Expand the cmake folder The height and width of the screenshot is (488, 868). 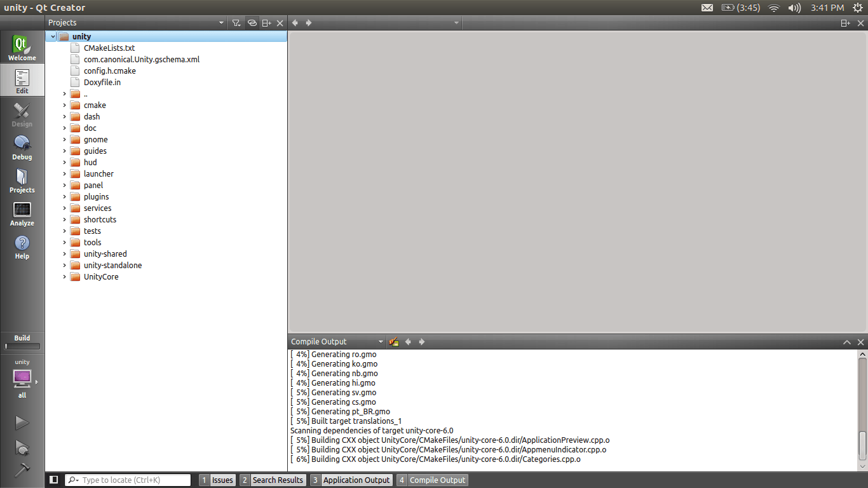(x=64, y=105)
